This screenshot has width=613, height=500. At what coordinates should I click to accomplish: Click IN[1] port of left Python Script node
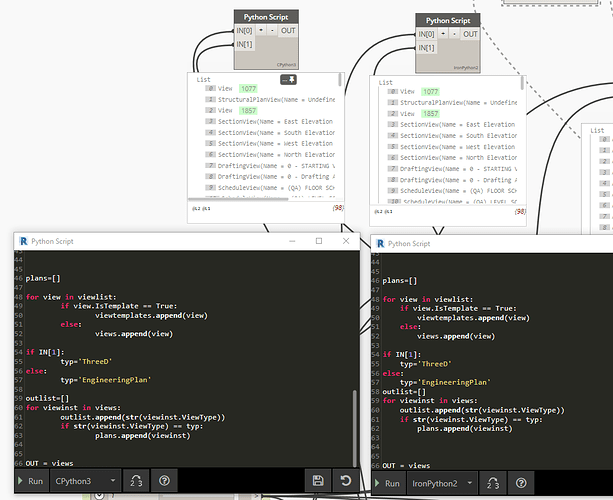point(244,44)
